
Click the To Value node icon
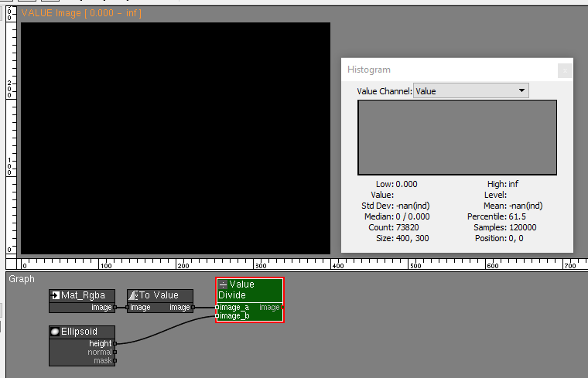click(x=133, y=295)
